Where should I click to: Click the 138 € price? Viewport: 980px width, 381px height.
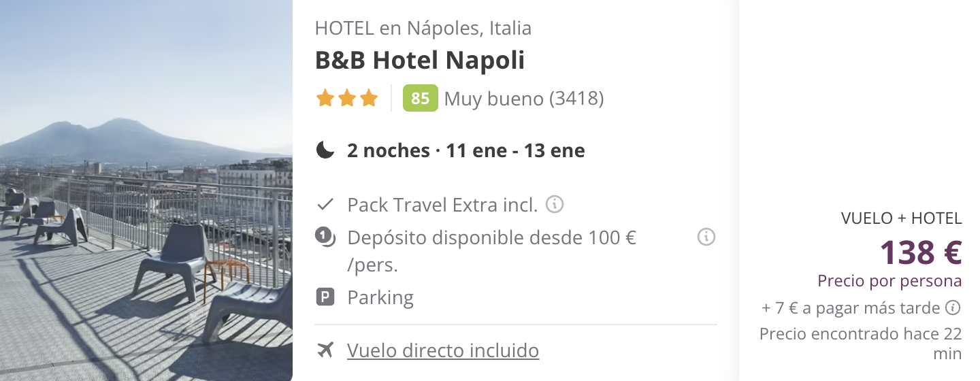pyautogui.click(x=921, y=252)
